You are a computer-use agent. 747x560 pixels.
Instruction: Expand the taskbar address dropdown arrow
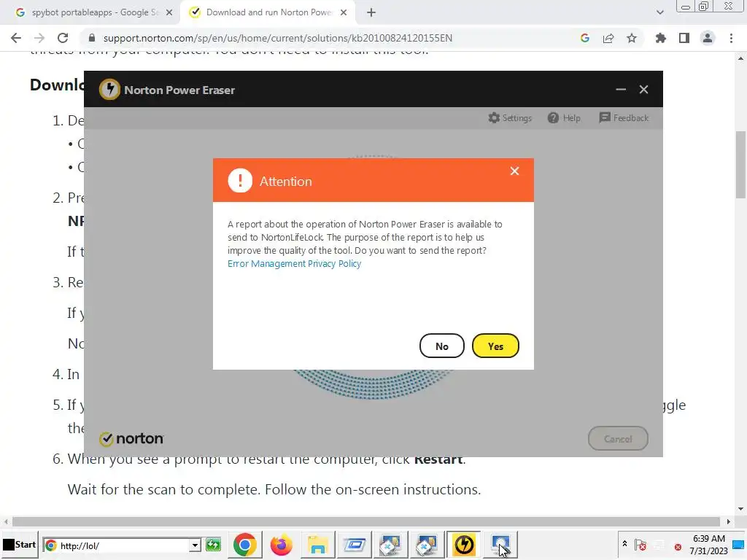point(194,545)
